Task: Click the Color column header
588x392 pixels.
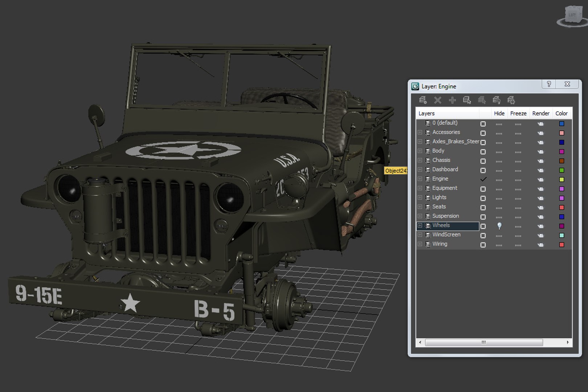Action: tap(562, 113)
